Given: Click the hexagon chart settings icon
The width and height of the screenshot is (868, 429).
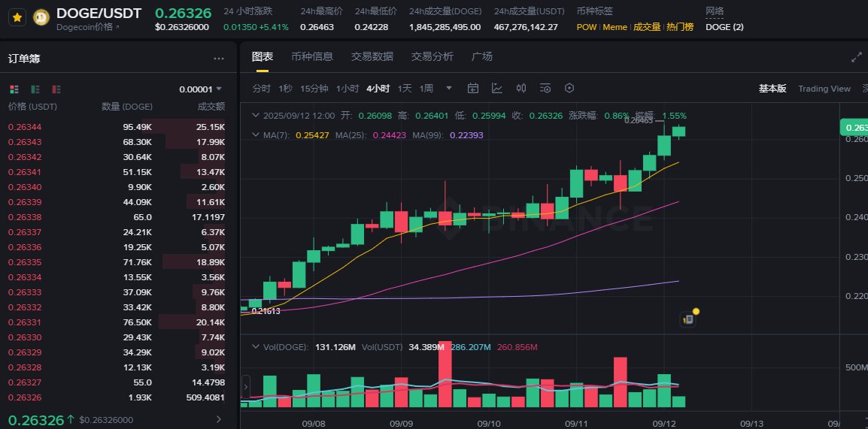Looking at the screenshot, I should 569,89.
